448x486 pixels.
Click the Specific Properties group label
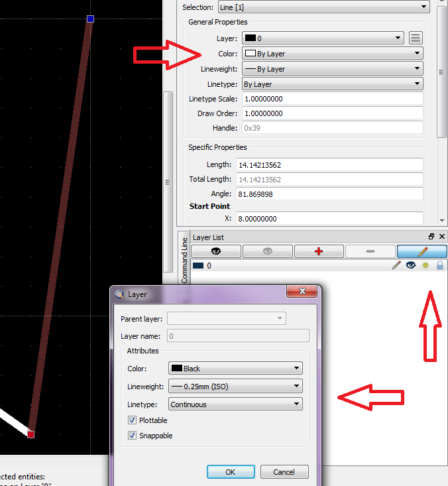(x=217, y=147)
